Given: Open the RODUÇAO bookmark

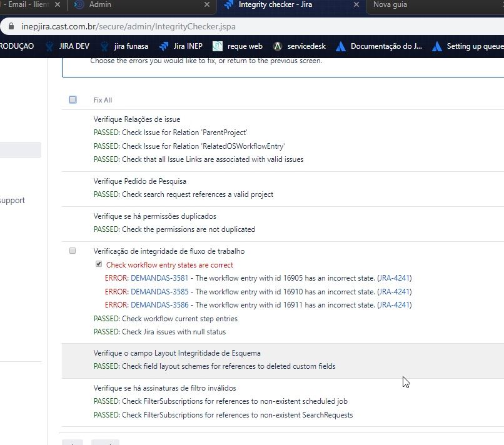Looking at the screenshot, I should pos(17,46).
